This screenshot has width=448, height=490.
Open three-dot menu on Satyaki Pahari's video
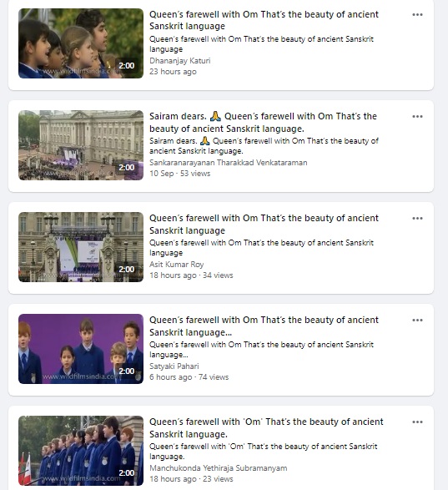417,321
